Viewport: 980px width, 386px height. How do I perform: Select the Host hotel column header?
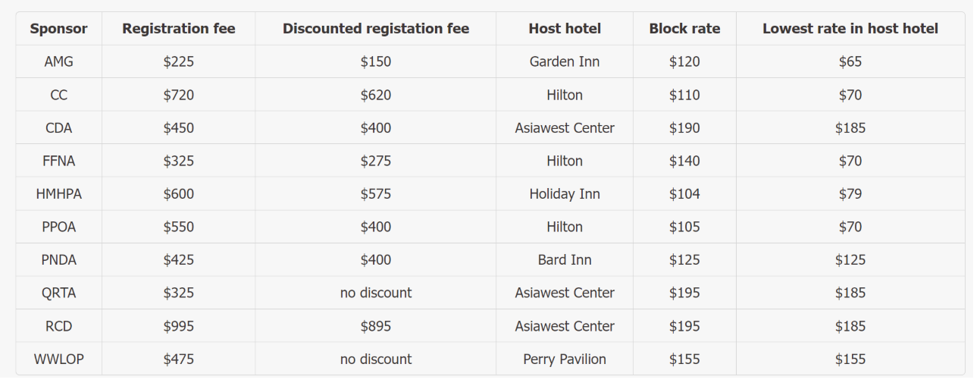(565, 29)
